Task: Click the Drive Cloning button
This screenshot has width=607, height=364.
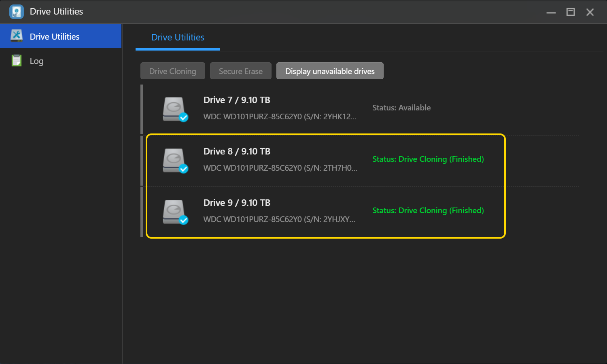Action: [173, 71]
